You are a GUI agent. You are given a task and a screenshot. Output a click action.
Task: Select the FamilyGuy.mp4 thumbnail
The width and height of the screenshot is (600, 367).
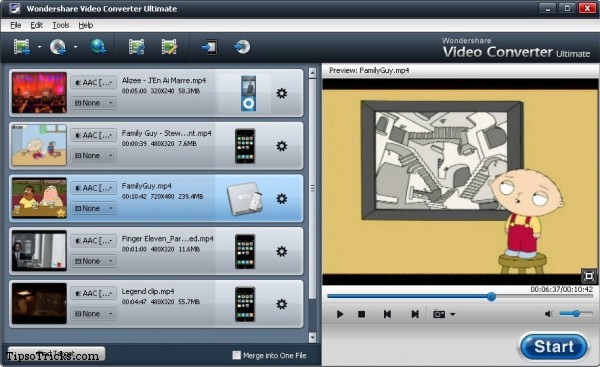(39, 198)
